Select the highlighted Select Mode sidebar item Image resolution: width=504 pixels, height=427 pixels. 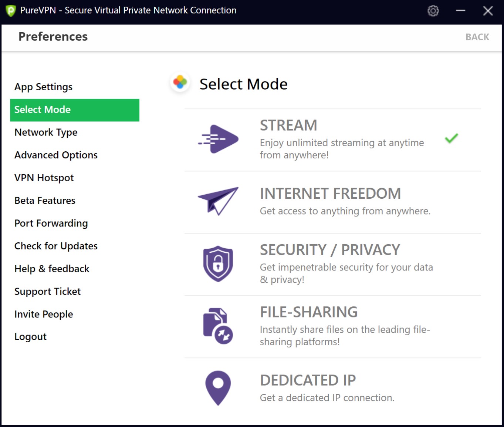[75, 110]
